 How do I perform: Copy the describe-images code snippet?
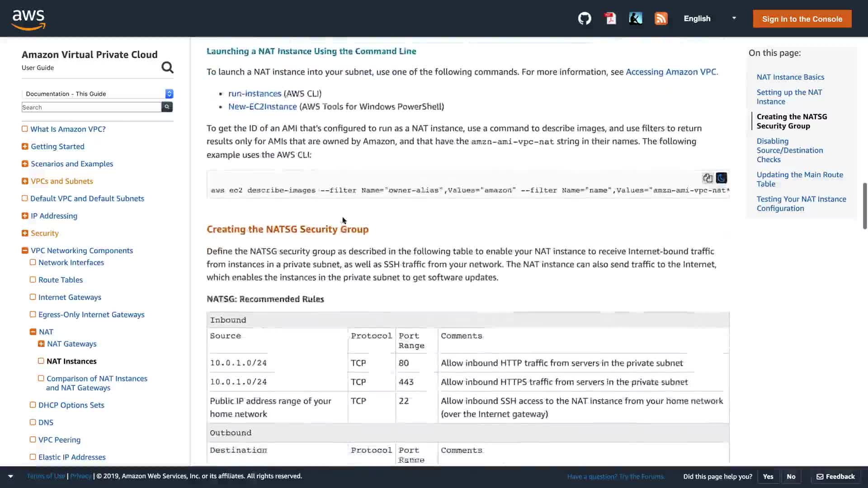pos(708,178)
